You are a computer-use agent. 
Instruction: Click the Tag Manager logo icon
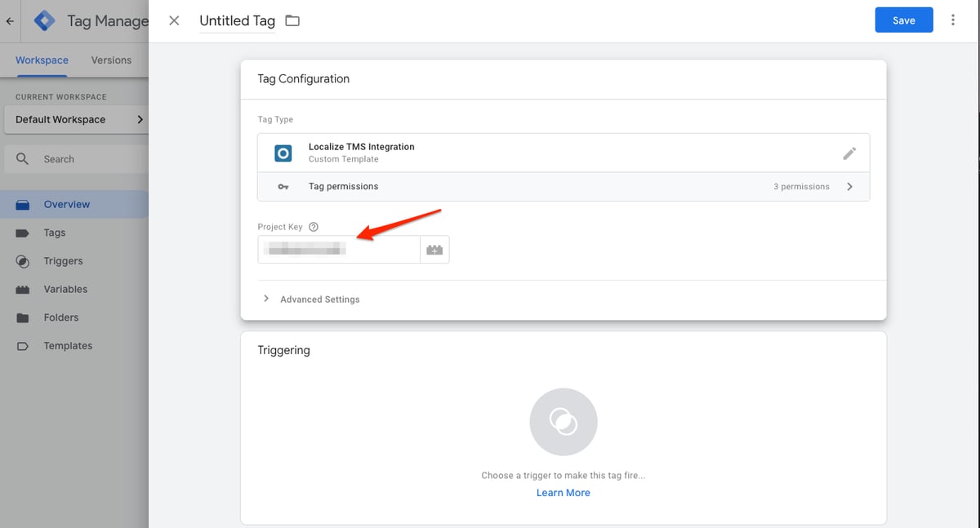point(45,21)
